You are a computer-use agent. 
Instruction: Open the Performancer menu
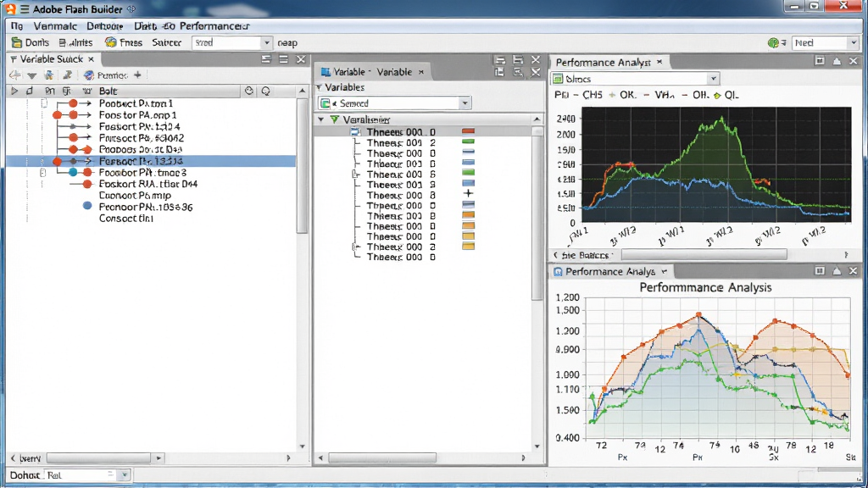click(214, 26)
